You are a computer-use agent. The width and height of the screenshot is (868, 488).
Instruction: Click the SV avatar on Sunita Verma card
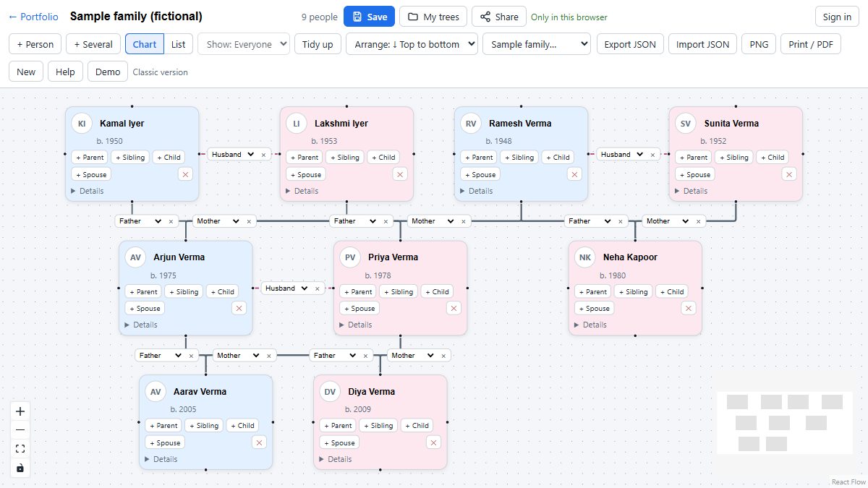pyautogui.click(x=685, y=124)
